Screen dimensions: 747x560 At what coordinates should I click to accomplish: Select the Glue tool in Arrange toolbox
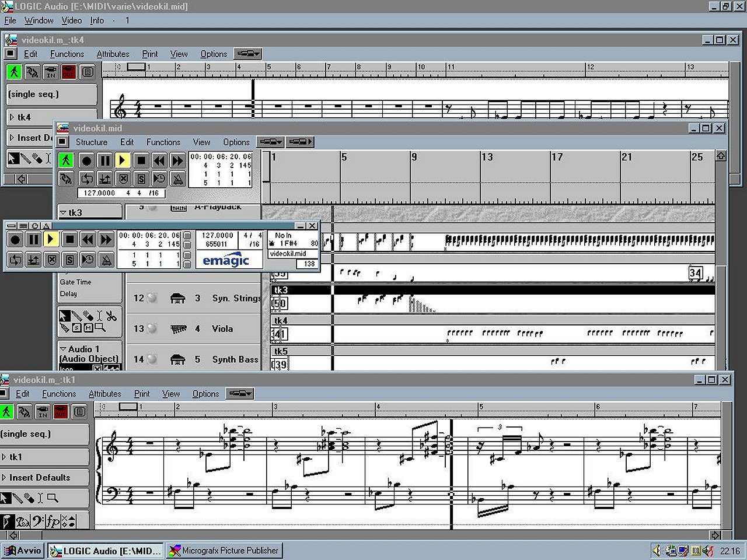point(65,328)
